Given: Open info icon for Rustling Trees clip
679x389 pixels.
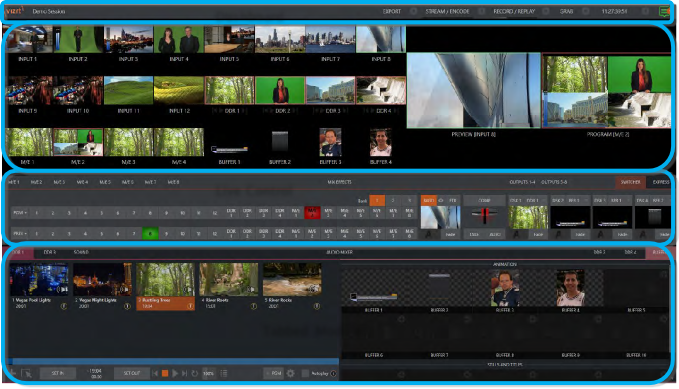Looking at the screenshot, I should point(190,306).
